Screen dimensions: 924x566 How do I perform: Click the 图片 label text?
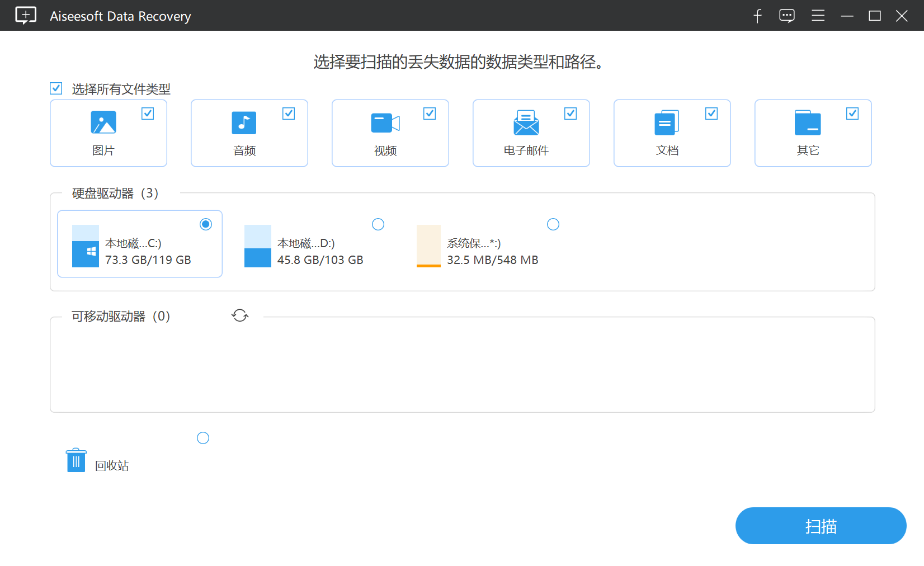[103, 150]
